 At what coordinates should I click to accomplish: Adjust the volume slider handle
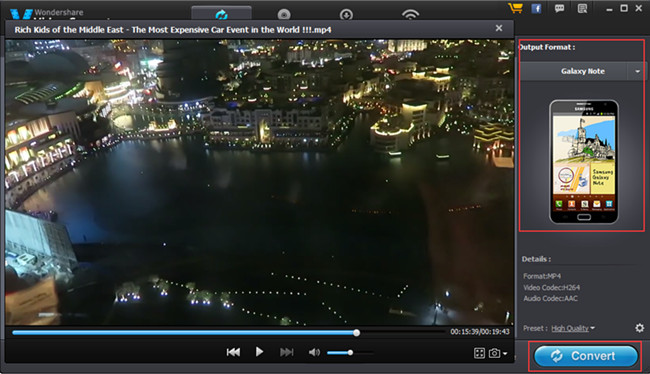point(350,352)
